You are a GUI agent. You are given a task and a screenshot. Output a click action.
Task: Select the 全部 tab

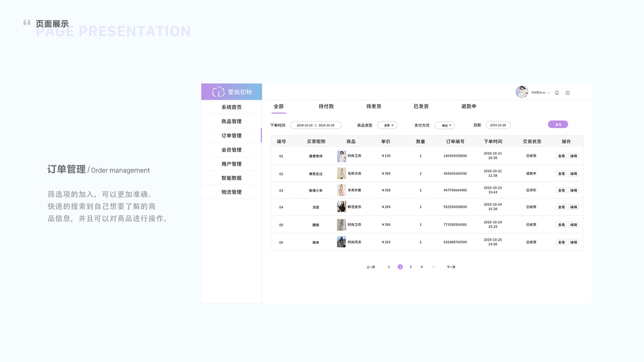tap(278, 106)
